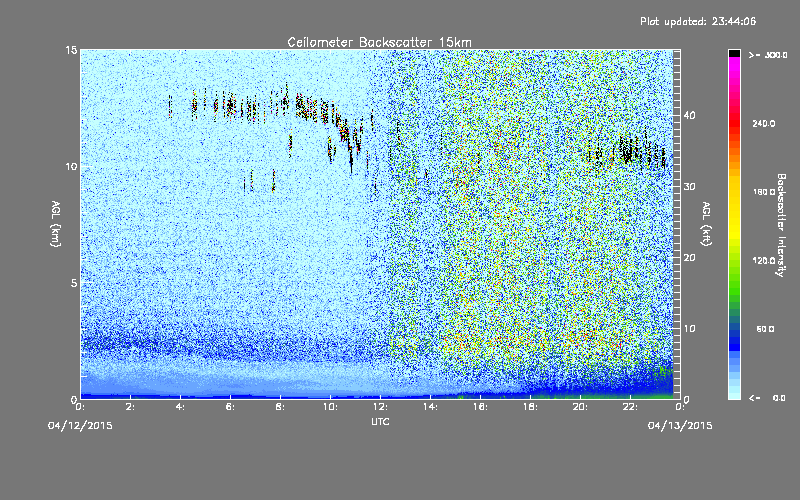The image size is (800, 500).
Task: Click the left 'AGL (km)' axis label
Action: (x=56, y=224)
